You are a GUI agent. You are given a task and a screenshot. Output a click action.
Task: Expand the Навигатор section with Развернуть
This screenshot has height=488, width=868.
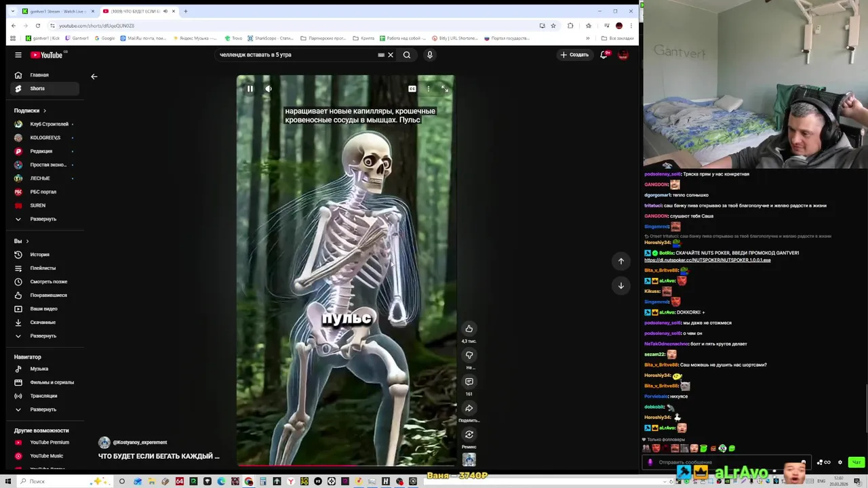44,409
